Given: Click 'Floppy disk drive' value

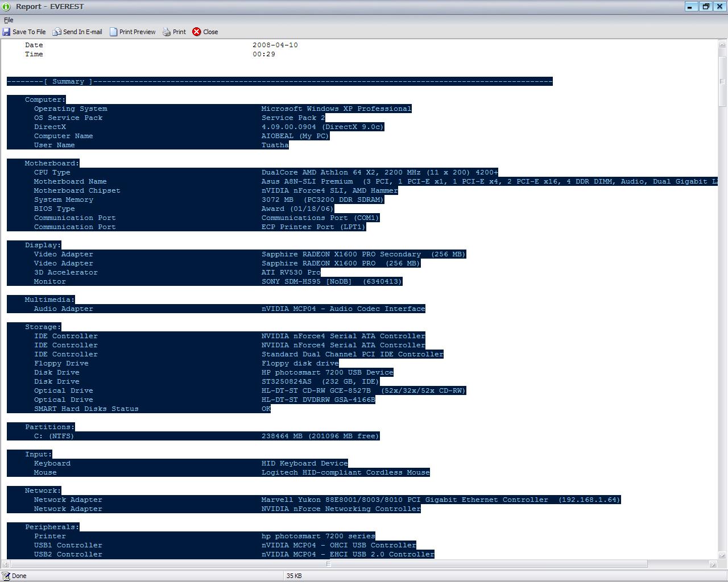Looking at the screenshot, I should coord(300,363).
